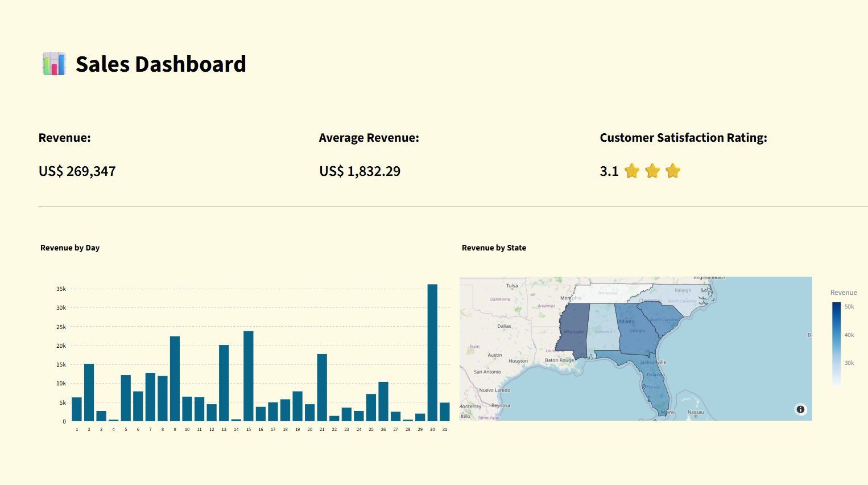Click the San Antonio label on map
The width and height of the screenshot is (868, 485).
point(487,372)
